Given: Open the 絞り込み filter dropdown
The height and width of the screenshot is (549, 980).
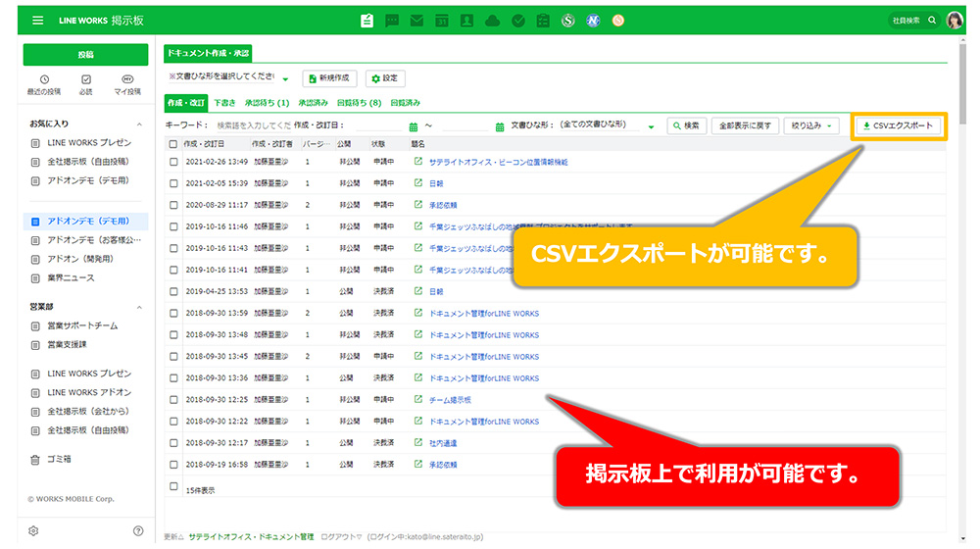Looking at the screenshot, I should tap(811, 125).
